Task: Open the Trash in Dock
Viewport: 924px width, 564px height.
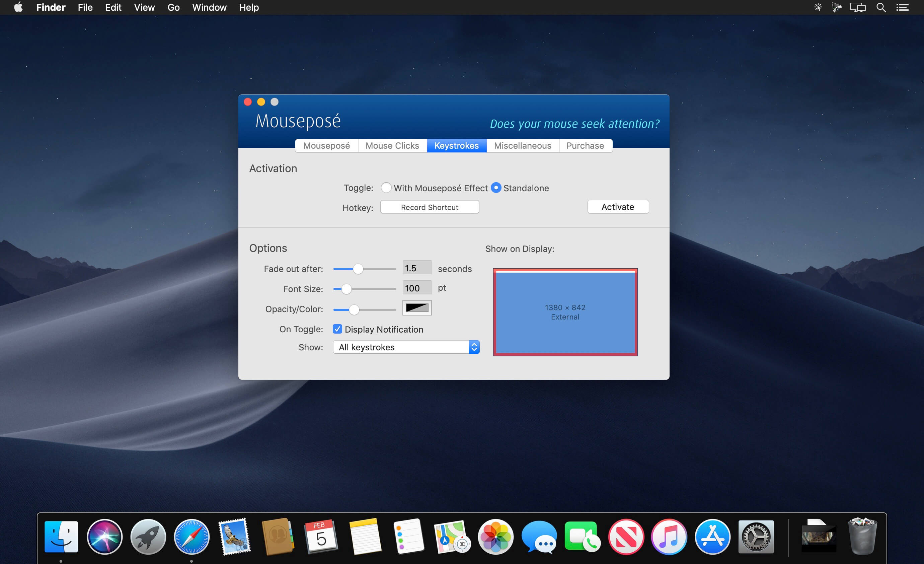Action: tap(862, 537)
